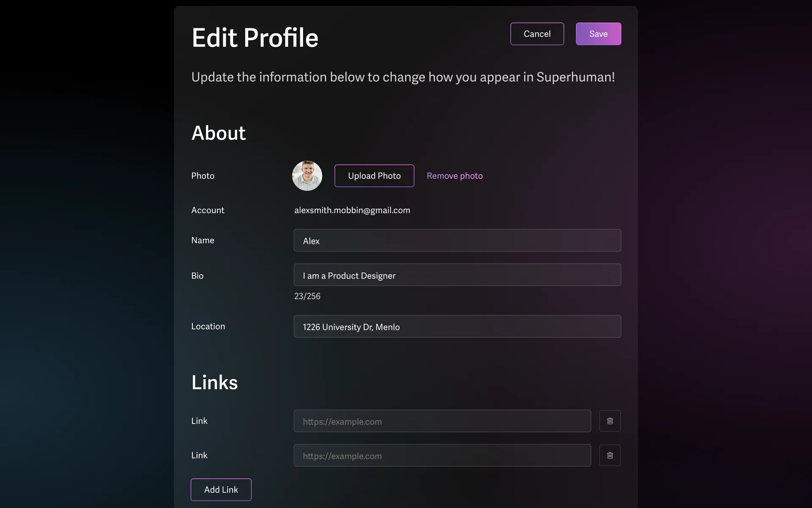This screenshot has height=508, width=812.
Task: Click into the Bio text field
Action: click(457, 275)
